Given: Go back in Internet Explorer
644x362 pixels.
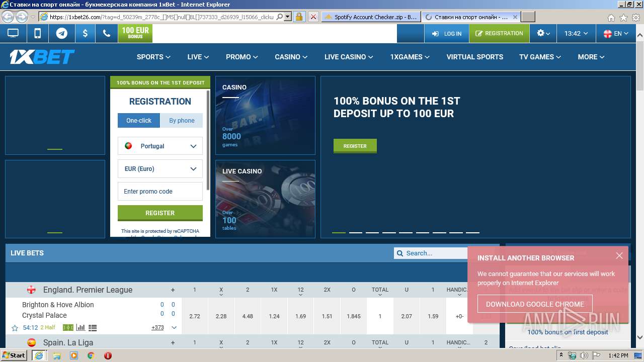Looking at the screenshot, I should coord(8,17).
